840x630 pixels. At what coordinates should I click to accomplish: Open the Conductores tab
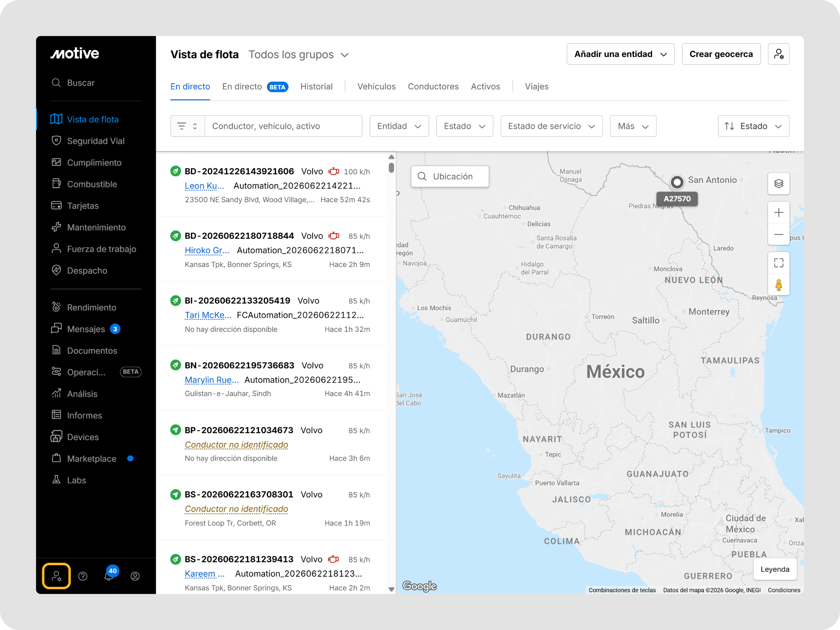tap(433, 87)
